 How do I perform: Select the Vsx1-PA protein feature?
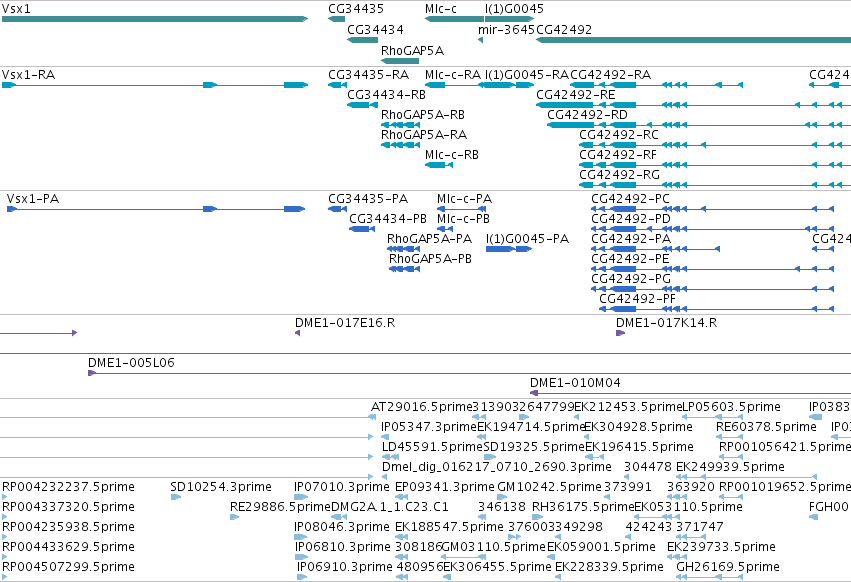pyautogui.click(x=156, y=209)
